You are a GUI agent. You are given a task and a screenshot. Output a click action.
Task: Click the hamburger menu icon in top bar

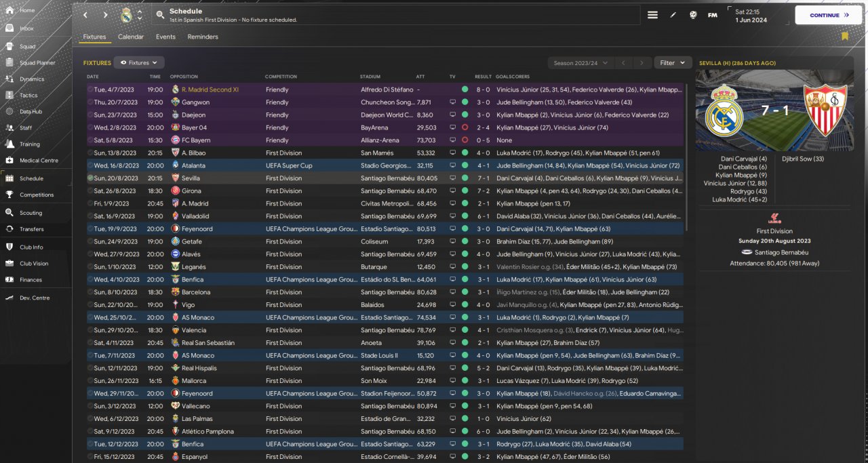pos(652,15)
